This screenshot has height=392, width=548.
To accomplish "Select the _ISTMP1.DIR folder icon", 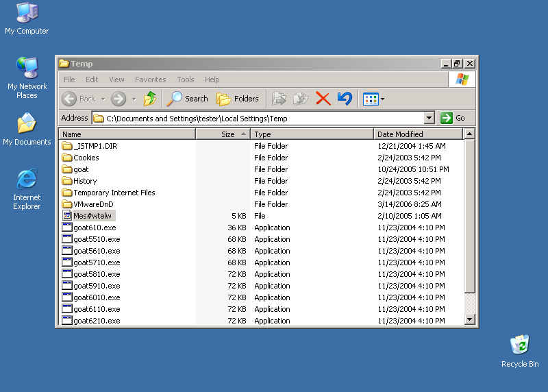I will 66,145.
